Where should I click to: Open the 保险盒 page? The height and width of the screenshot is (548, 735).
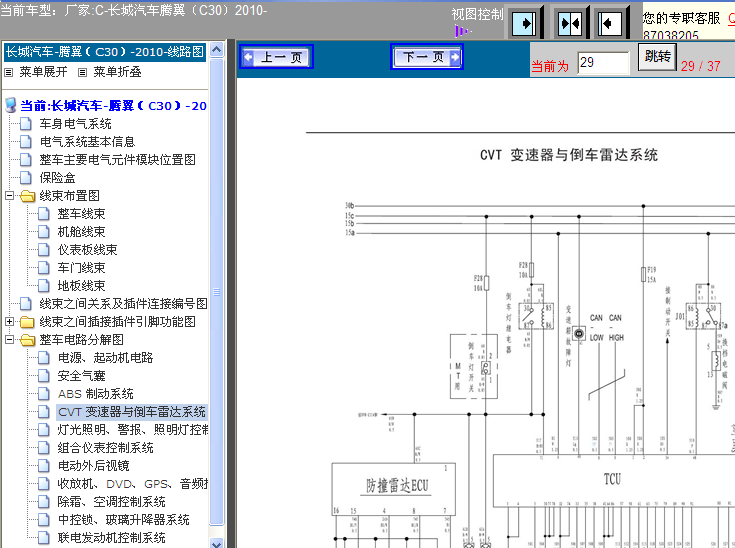[x=57, y=178]
